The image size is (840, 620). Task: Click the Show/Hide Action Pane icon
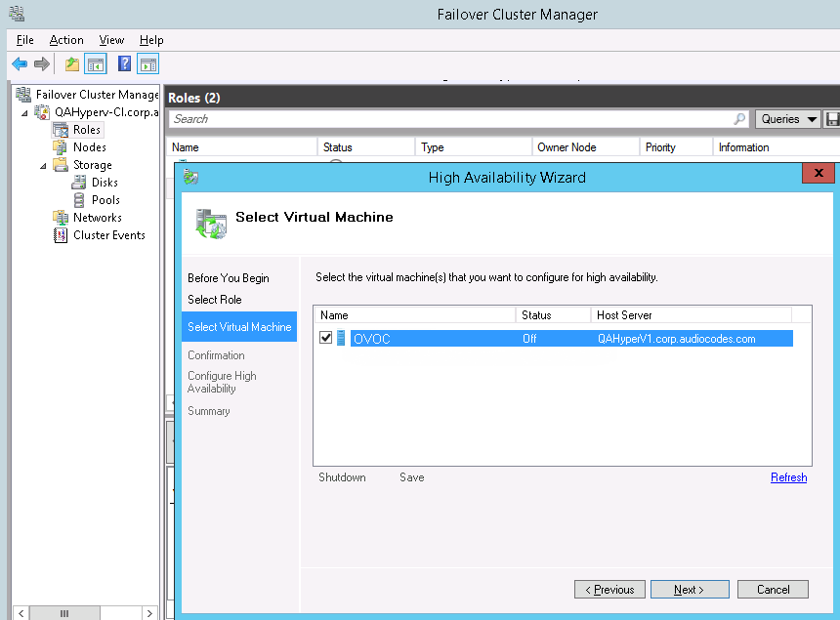click(147, 64)
